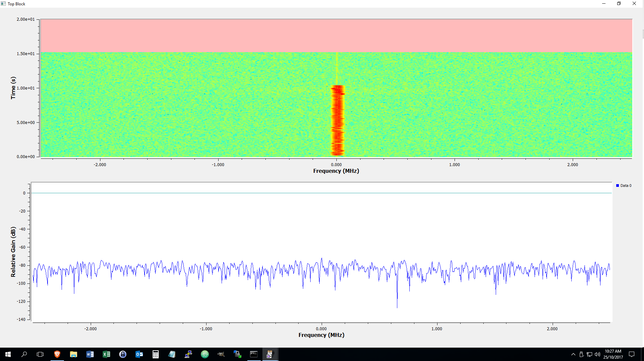This screenshot has height=361, width=644.
Task: Open the Calculator taskbar icon
Action: point(156,354)
